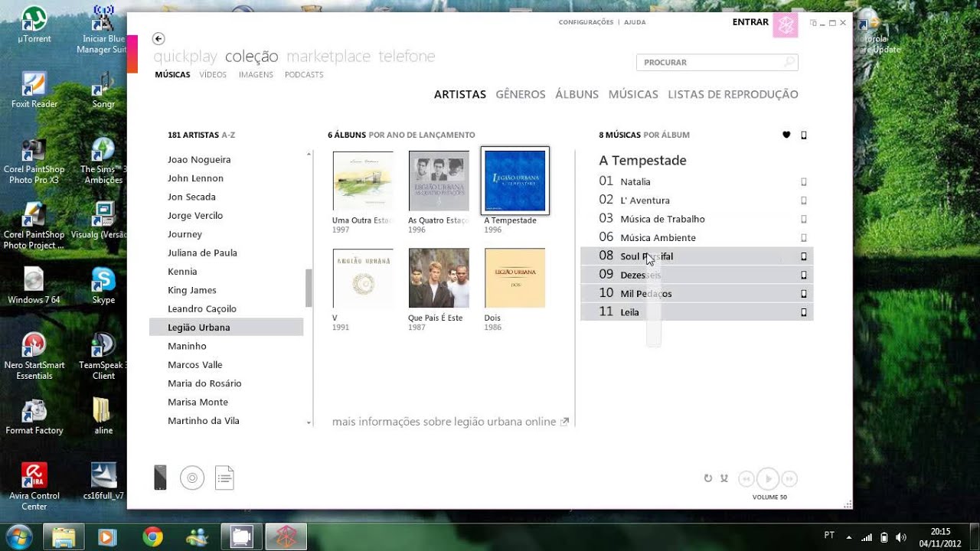
Task: Open CONFIGURAÇÕES at the top
Action: click(x=586, y=22)
